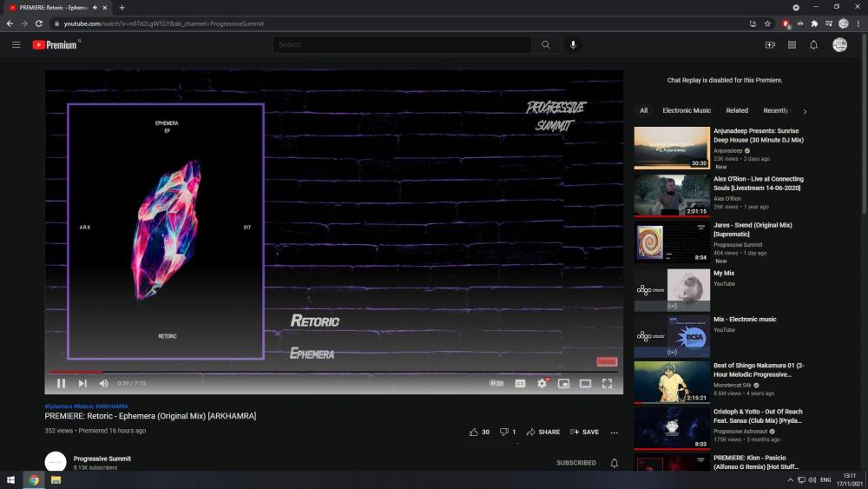Click the taskbar volume icon
Image resolution: width=868 pixels, height=489 pixels.
[812, 480]
